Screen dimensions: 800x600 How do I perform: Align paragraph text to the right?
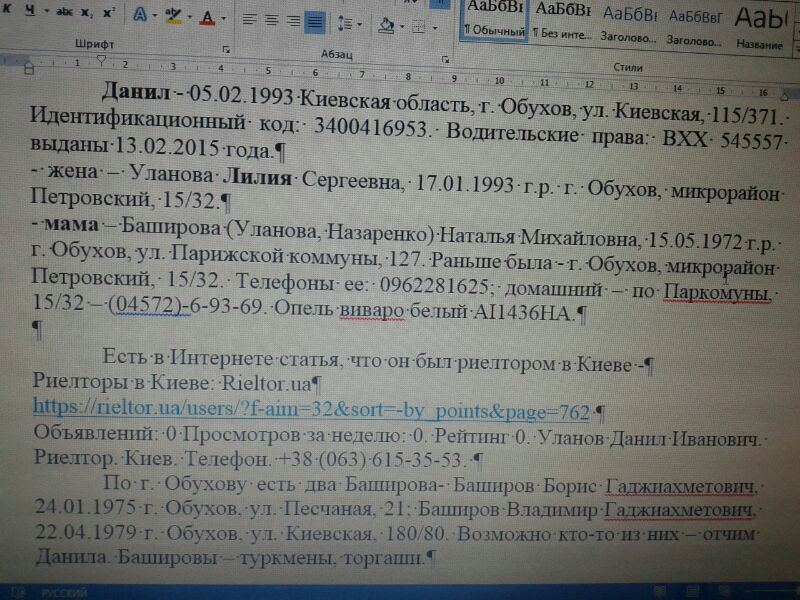tap(293, 20)
